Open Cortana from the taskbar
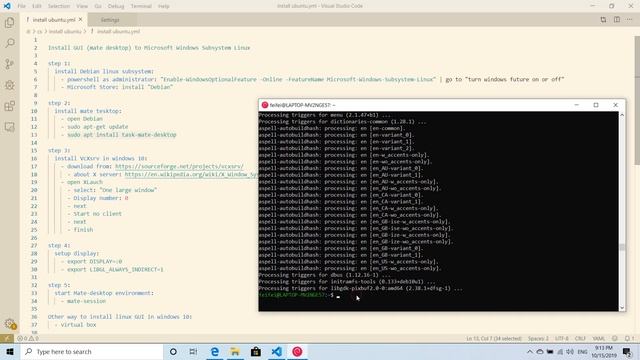 point(173,351)
